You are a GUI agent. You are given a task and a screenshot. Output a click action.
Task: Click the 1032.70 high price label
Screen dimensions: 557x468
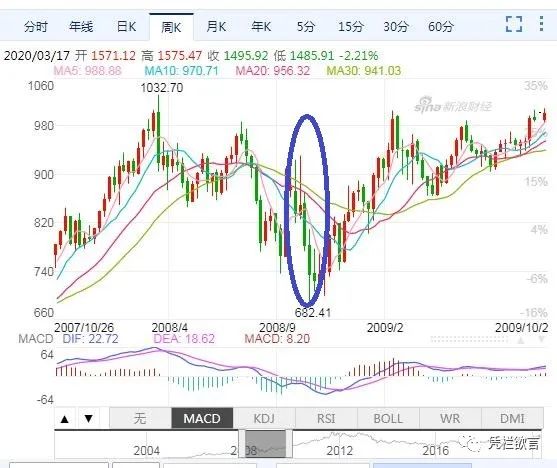tap(162, 88)
